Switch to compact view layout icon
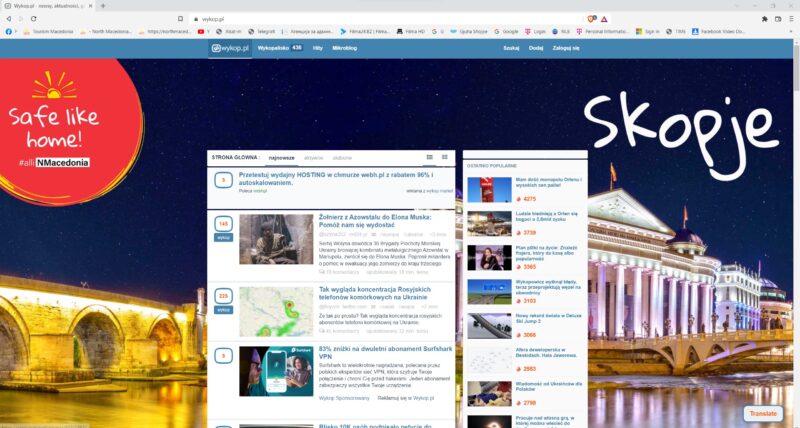 444,157
